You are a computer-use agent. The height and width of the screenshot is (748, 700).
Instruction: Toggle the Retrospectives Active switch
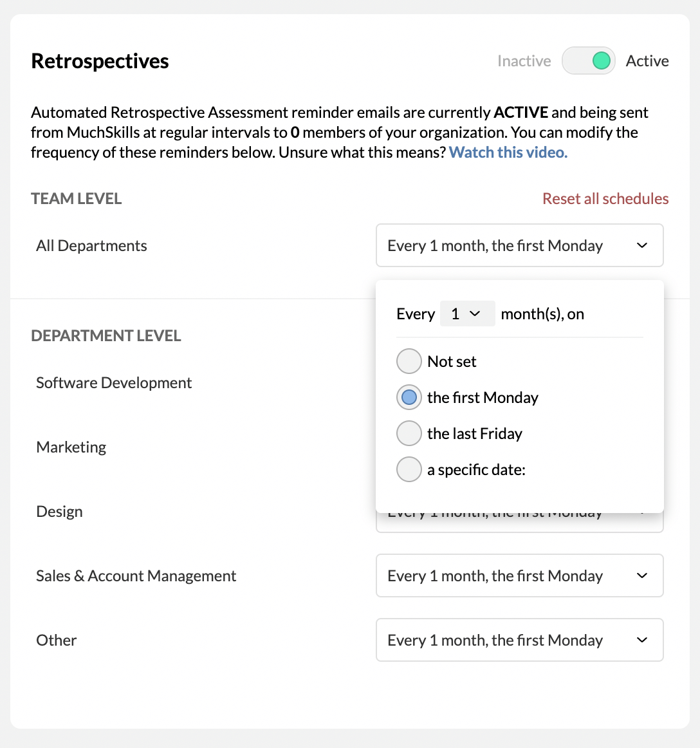(589, 61)
